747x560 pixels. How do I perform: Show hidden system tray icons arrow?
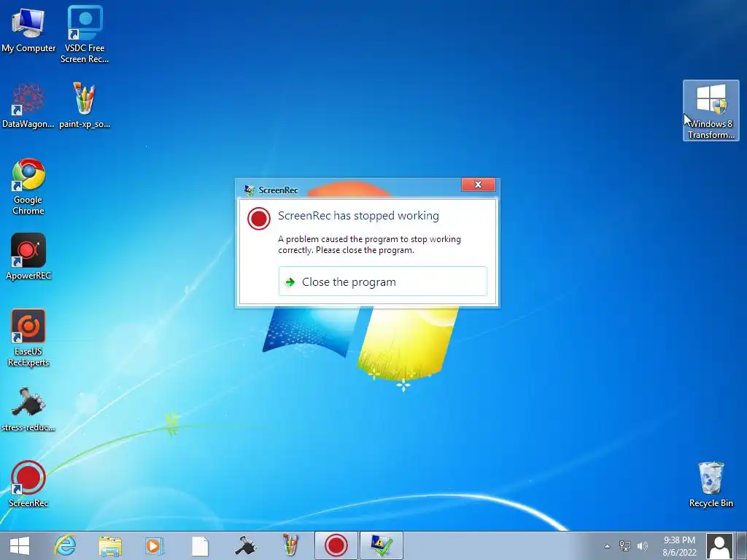point(607,546)
